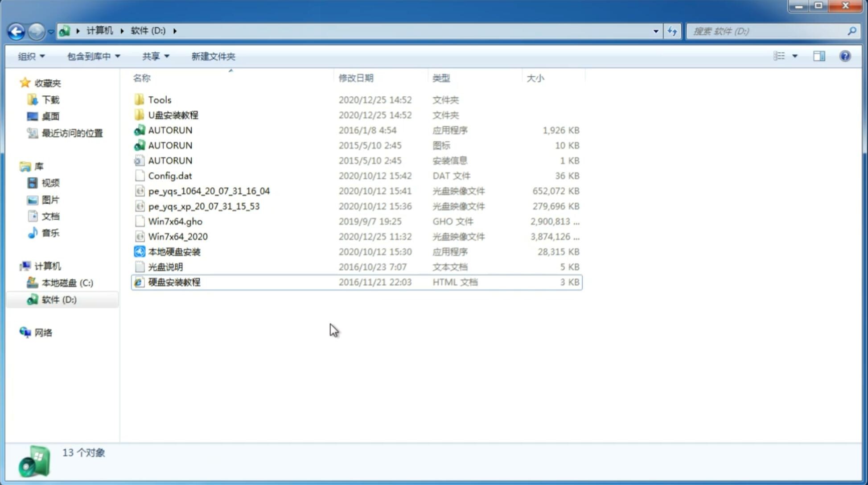Expand the 计算机 section in sidebar

pos(16,266)
